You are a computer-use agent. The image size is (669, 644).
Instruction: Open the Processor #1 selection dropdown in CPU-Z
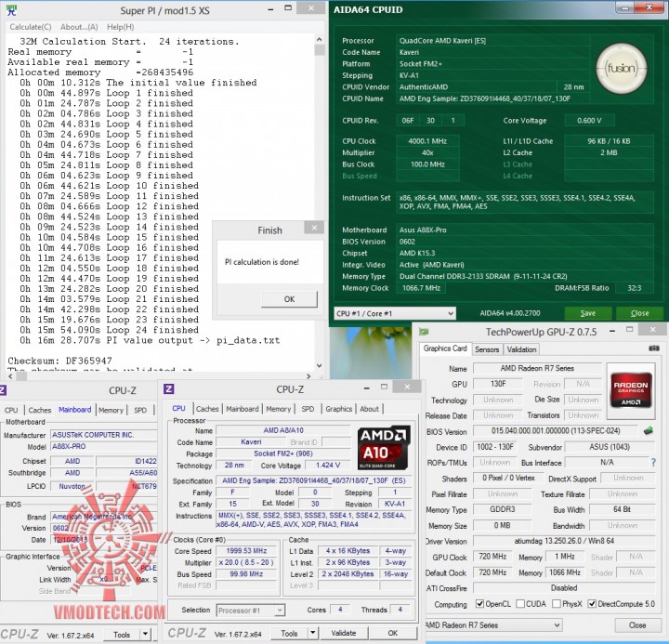point(251,611)
